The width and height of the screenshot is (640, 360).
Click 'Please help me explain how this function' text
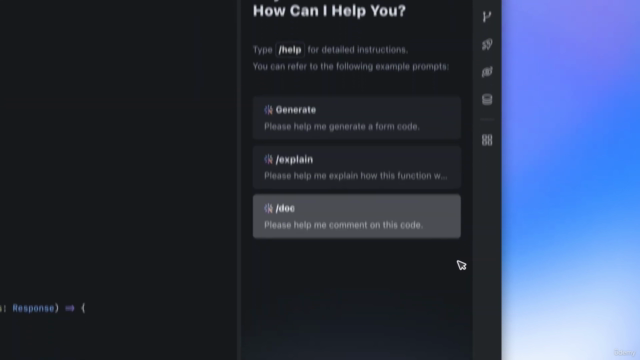coord(356,176)
